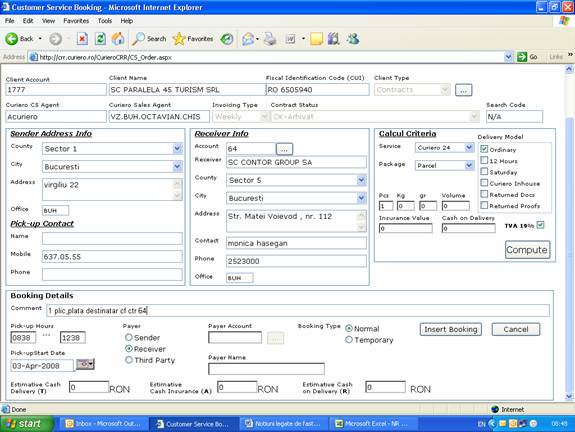Click the Windows flag logo in IE toolbar

tap(564, 21)
